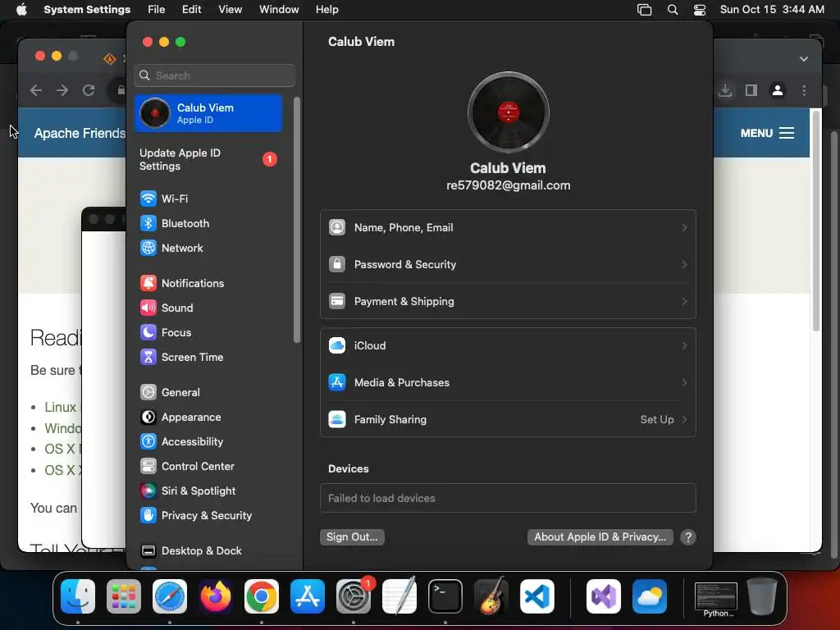This screenshot has width=840, height=630.
Task: Click the vinyl record profile picture
Action: point(509,112)
